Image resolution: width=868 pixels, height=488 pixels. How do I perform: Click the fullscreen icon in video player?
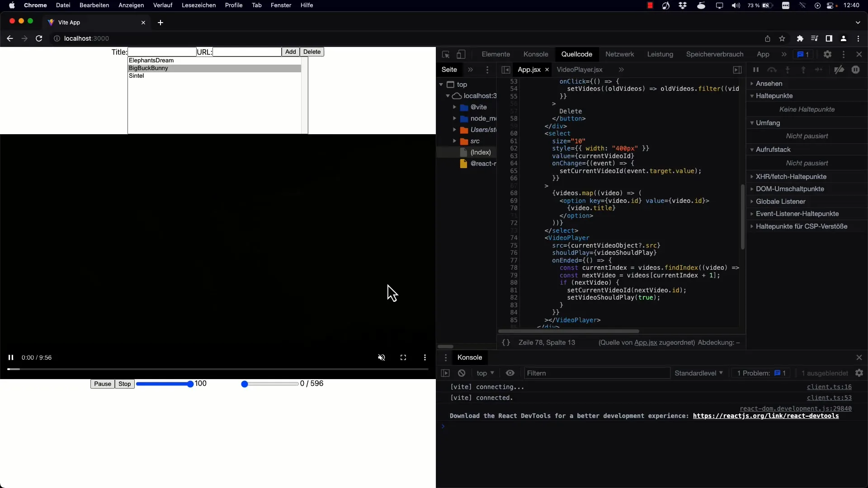pos(403,357)
